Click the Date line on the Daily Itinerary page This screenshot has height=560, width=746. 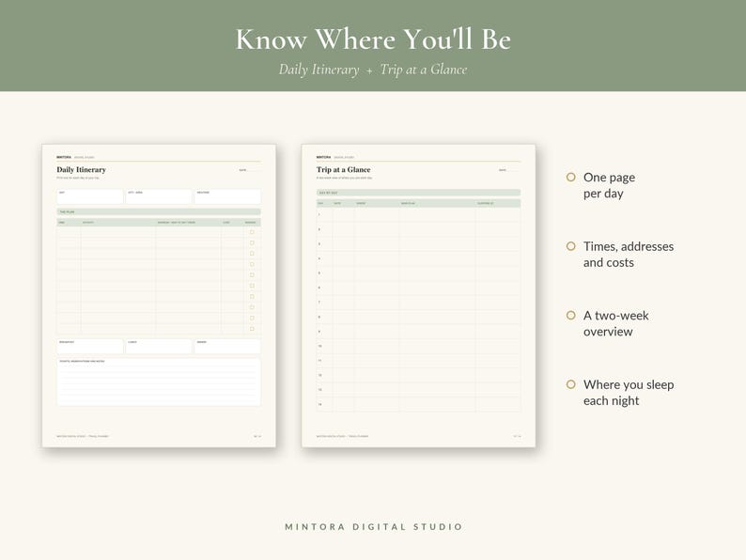[x=250, y=170]
